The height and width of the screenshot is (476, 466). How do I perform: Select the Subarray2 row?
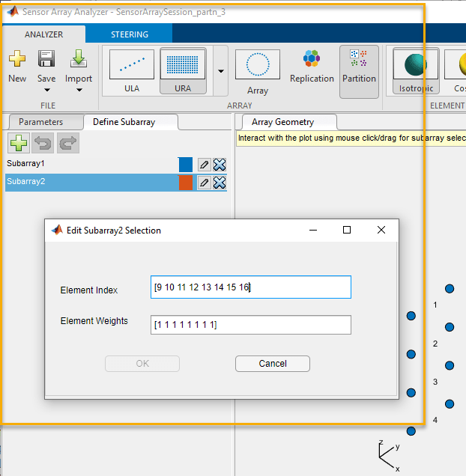[x=116, y=182]
